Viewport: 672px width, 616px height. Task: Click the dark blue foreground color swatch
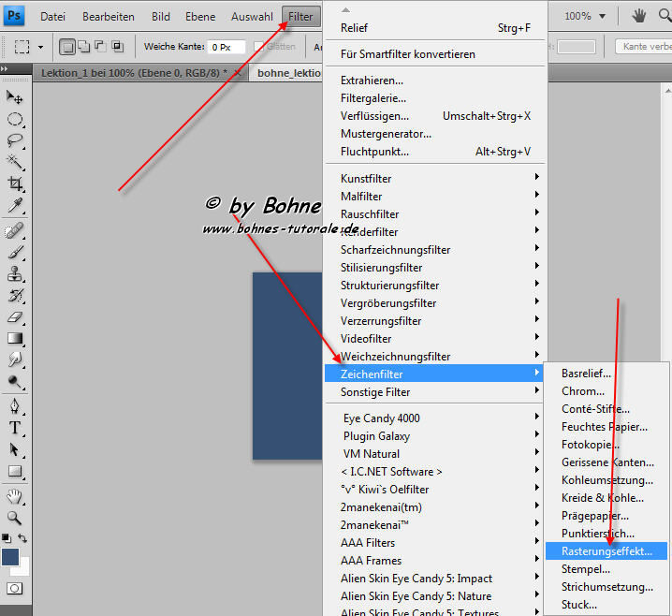pyautogui.click(x=10, y=556)
